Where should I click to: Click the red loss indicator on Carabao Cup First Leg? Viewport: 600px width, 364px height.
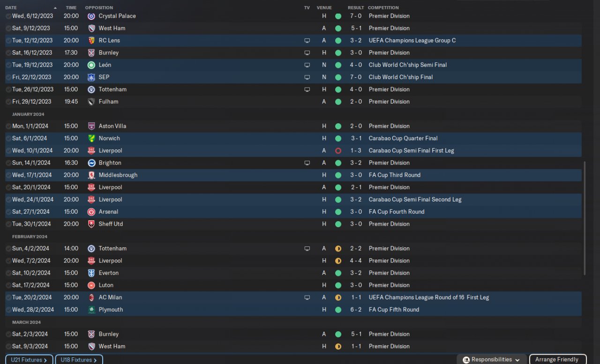[x=338, y=151]
